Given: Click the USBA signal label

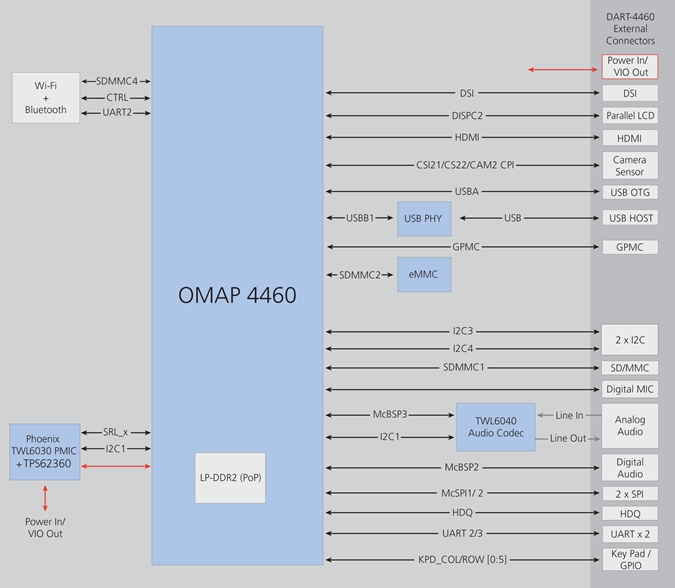Looking at the screenshot, I should (467, 191).
